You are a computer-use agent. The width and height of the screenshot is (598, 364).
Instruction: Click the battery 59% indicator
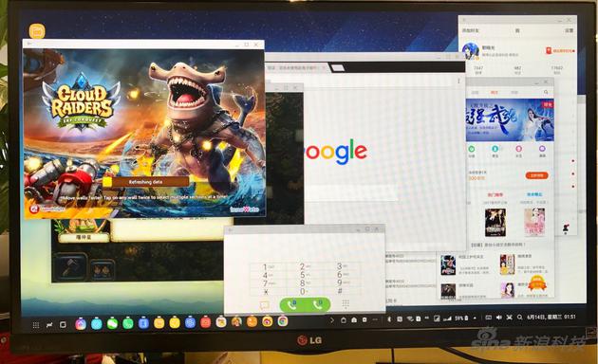(x=461, y=318)
